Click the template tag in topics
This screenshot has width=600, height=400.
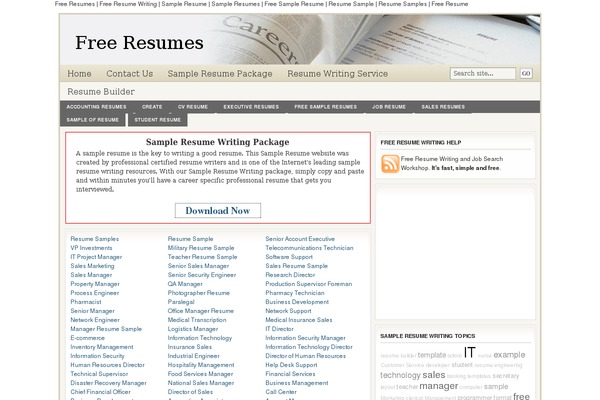(432, 355)
